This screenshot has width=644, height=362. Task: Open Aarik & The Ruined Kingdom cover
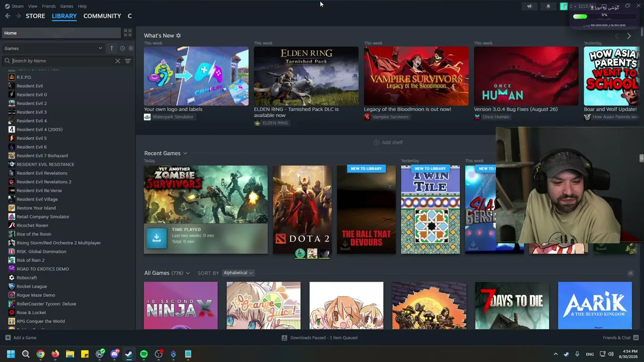[x=595, y=306]
